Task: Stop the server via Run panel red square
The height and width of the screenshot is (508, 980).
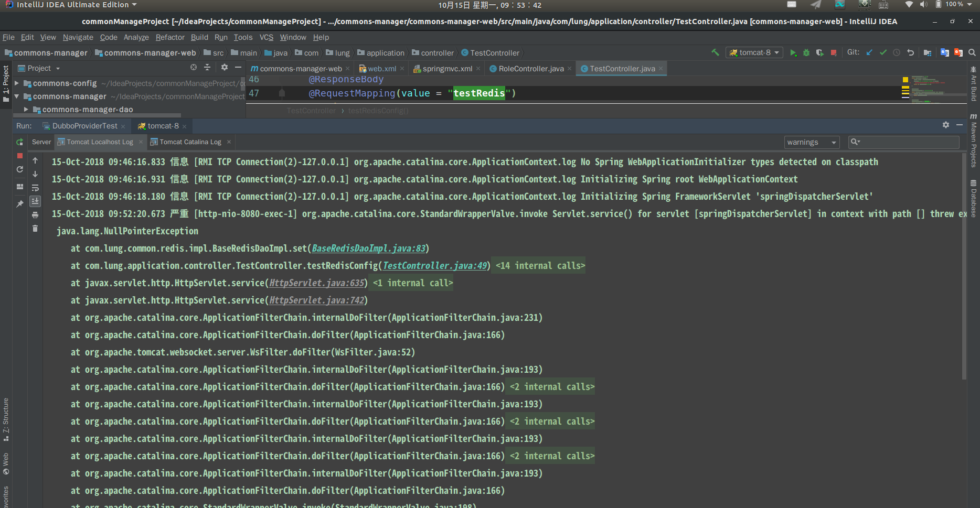Action: pos(20,156)
